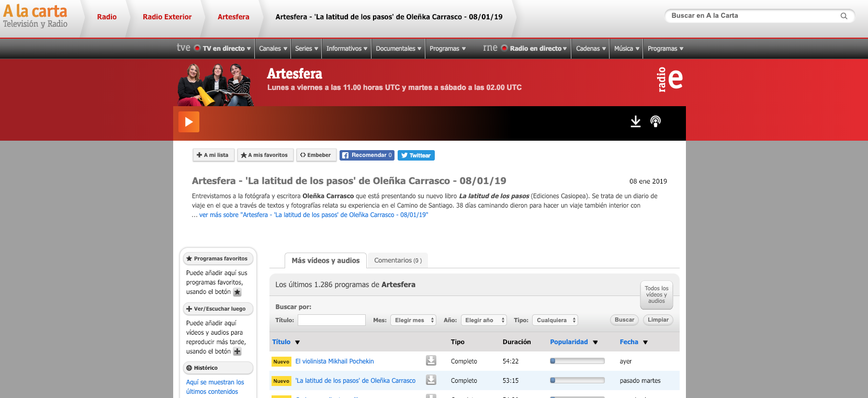Click the Buscar filter button

pos(624,320)
